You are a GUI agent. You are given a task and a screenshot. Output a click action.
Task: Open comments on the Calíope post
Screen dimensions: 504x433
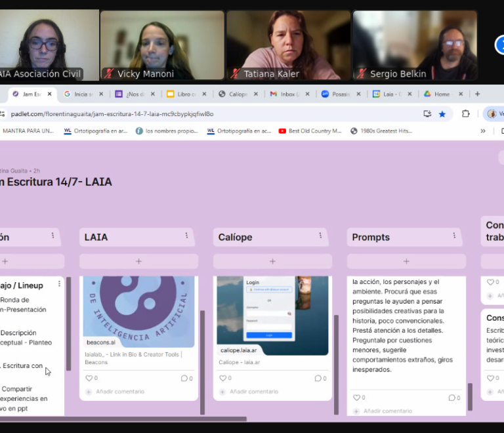(318, 379)
